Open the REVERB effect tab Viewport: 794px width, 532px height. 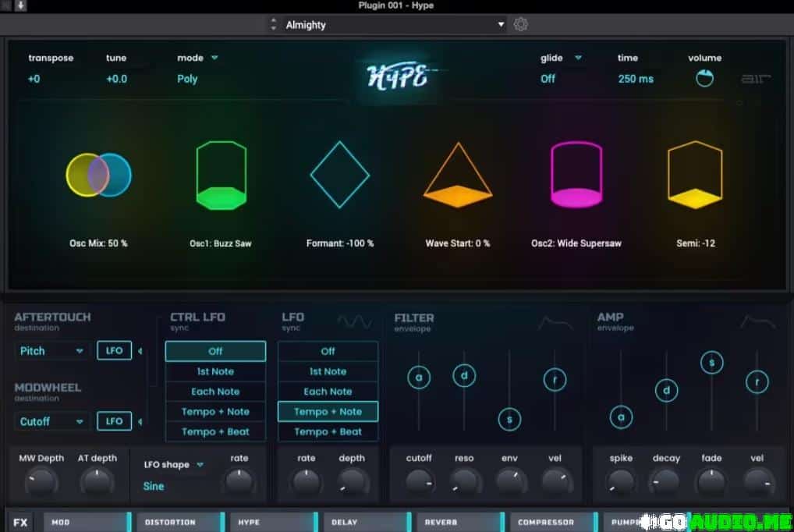tap(461, 522)
